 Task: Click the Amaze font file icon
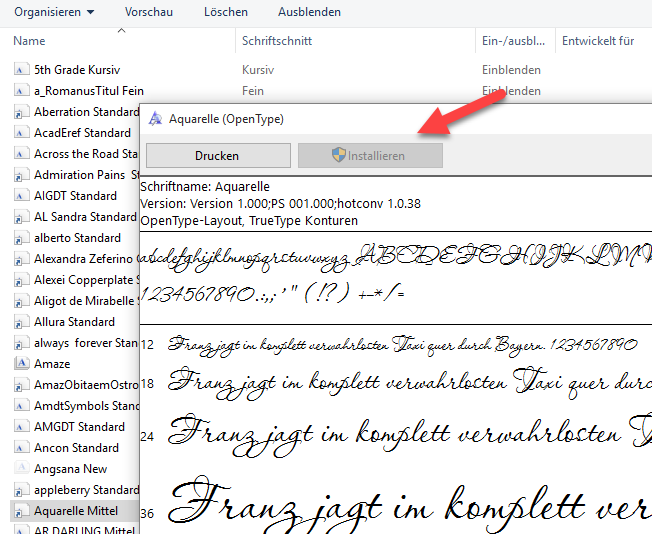[21, 364]
